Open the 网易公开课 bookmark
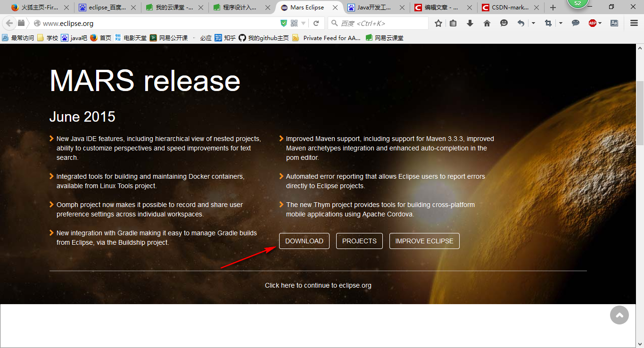The width and height of the screenshot is (644, 348). (169, 38)
